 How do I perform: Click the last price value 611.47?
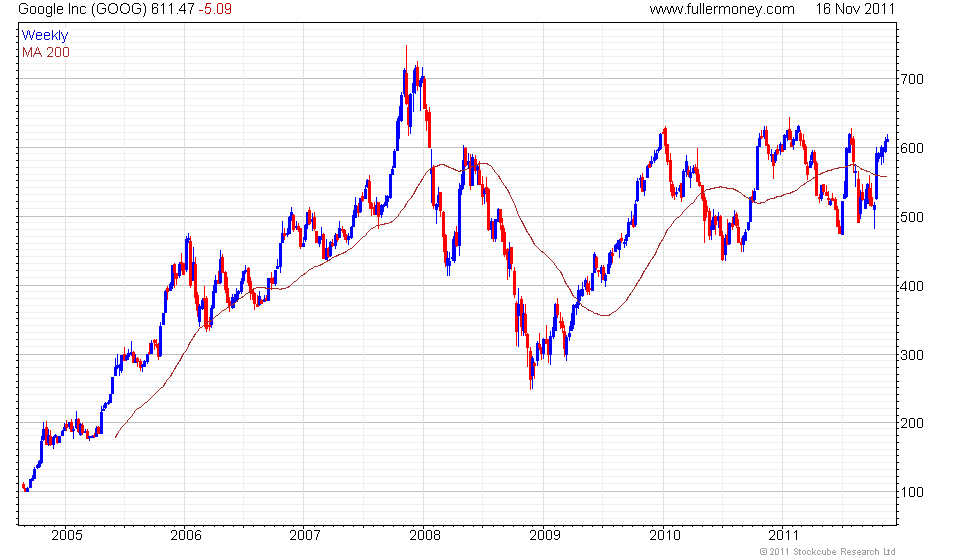pyautogui.click(x=172, y=9)
